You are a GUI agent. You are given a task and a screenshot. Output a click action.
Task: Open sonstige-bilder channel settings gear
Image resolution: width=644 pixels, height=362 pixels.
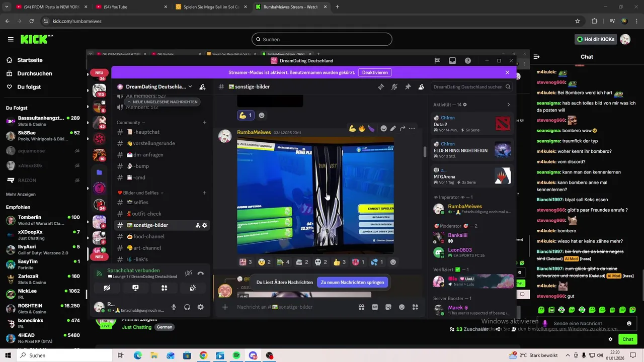click(x=205, y=225)
